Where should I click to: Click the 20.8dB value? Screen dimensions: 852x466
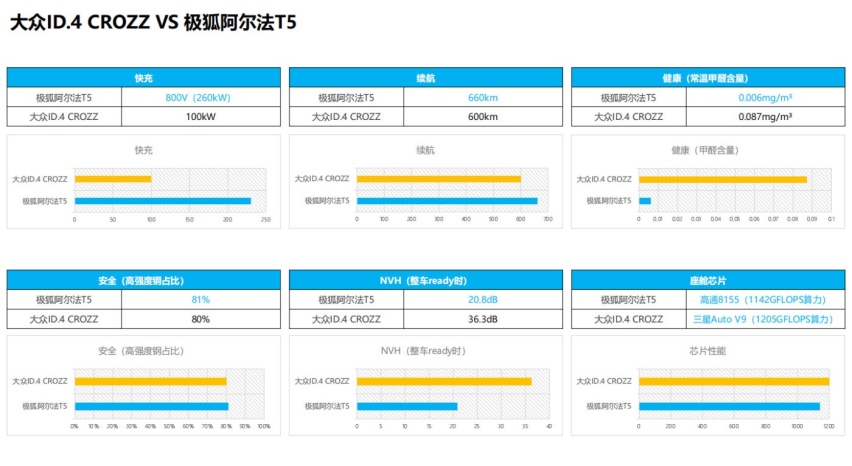pos(483,300)
